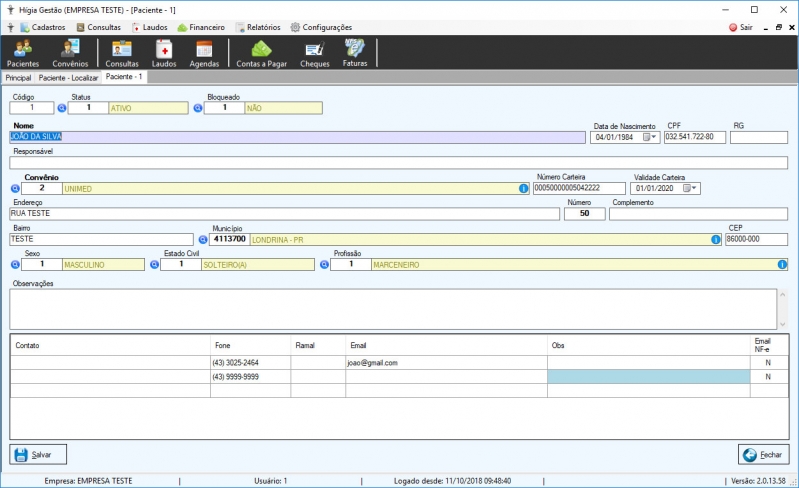Open the Cadastros menu
799x488 pixels.
pyautogui.click(x=43, y=28)
